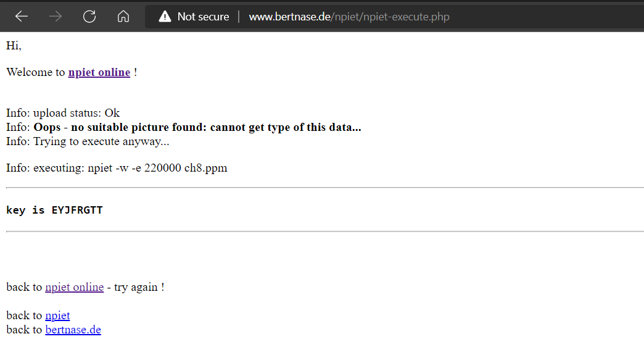644x347 pixels.
Task: Click the 'Not secure' site info label
Action: [x=204, y=17]
